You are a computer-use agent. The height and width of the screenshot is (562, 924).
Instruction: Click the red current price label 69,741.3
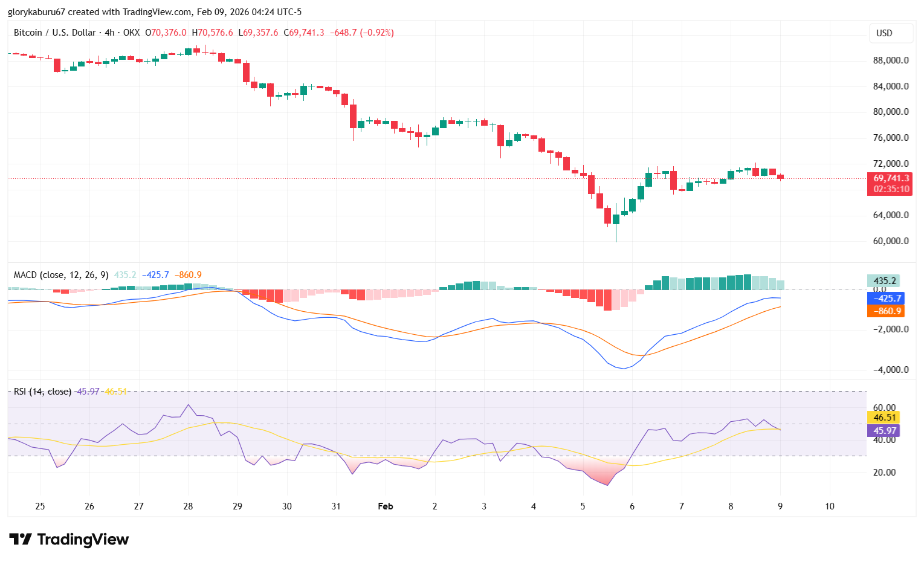pyautogui.click(x=891, y=178)
